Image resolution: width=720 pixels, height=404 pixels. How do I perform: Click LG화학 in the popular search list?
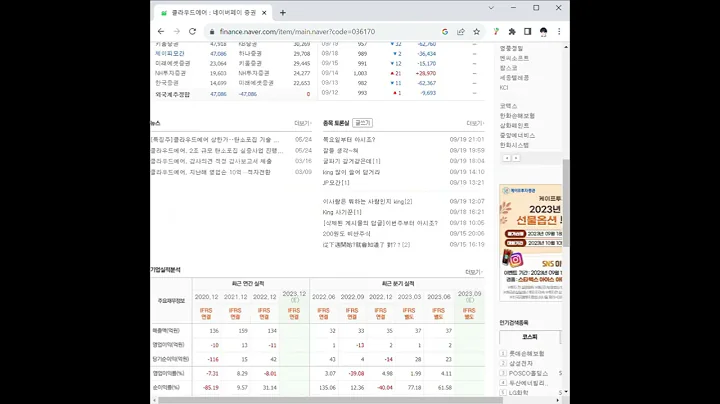tap(518, 393)
